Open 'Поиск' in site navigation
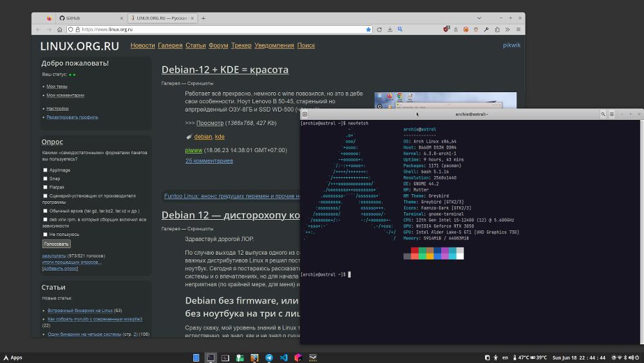 coord(306,46)
